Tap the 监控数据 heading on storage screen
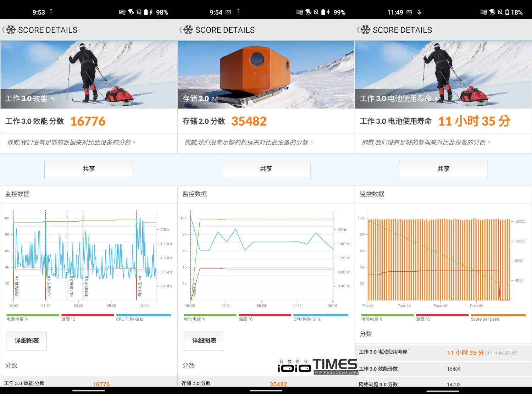The width and height of the screenshot is (532, 394). [x=195, y=194]
